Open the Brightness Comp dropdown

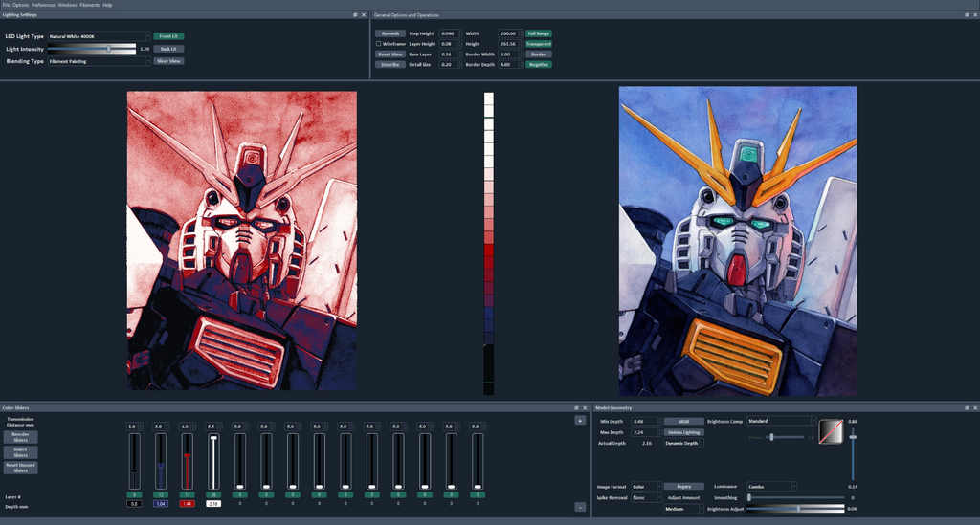tap(781, 421)
